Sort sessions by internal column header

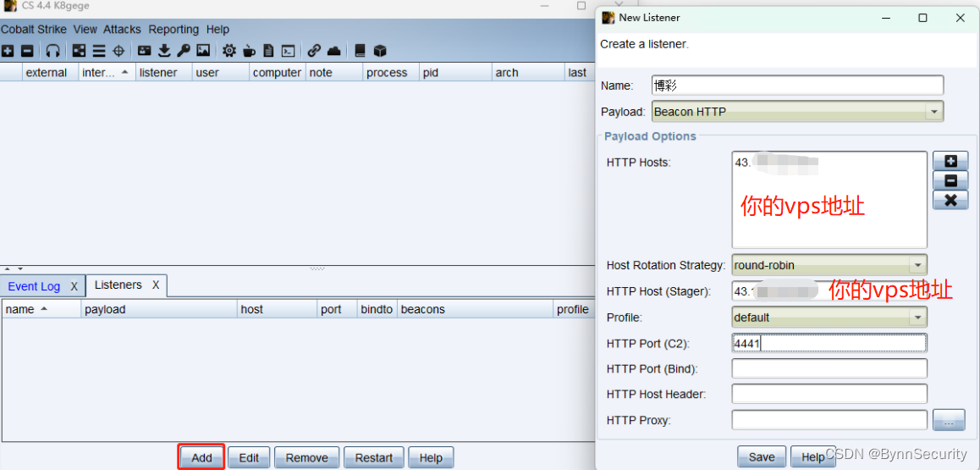(x=107, y=73)
